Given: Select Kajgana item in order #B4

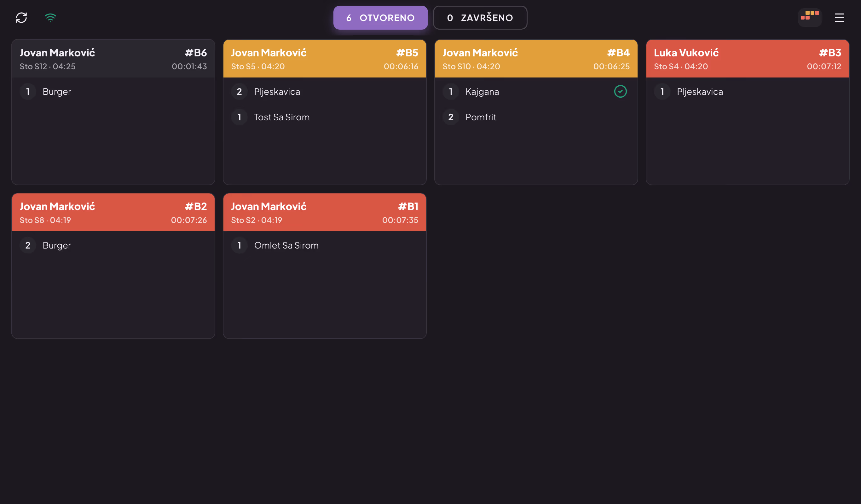Looking at the screenshot, I should point(536,92).
